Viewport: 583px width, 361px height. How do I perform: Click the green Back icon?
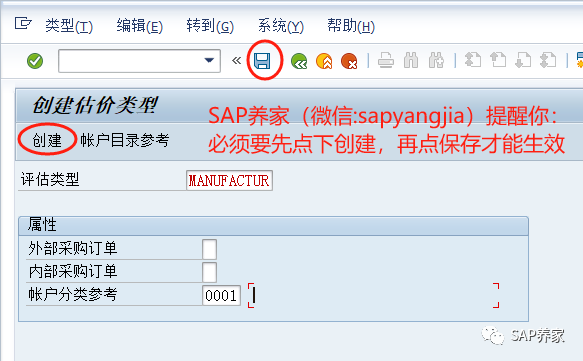point(299,61)
